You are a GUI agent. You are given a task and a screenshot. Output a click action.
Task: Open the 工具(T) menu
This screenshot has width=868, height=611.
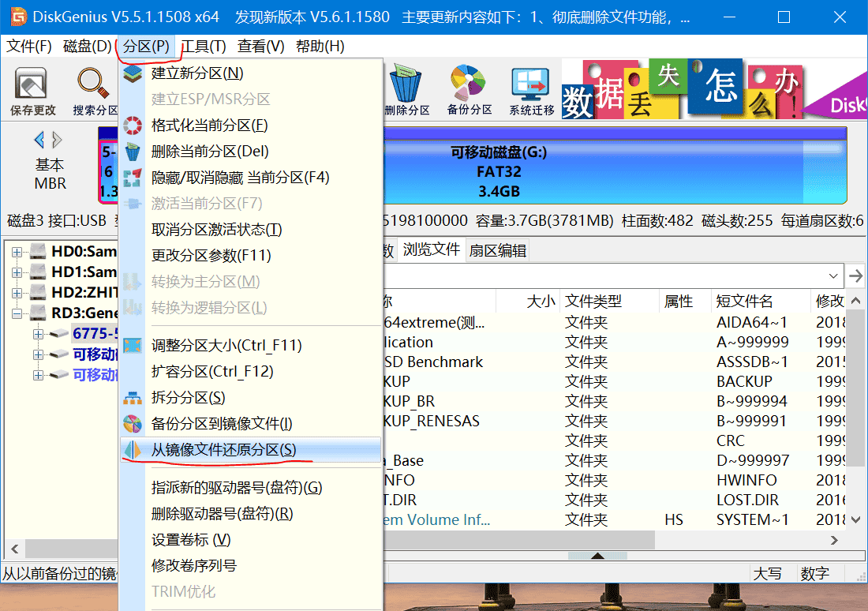coord(204,47)
